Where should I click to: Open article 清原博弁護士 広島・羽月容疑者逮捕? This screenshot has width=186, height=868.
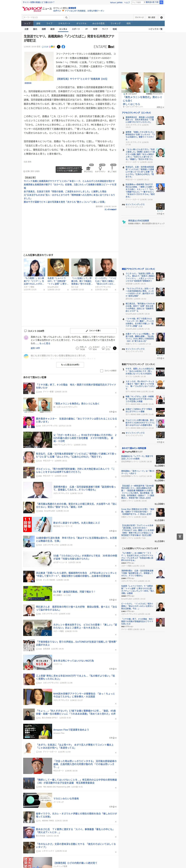click(x=84, y=488)
